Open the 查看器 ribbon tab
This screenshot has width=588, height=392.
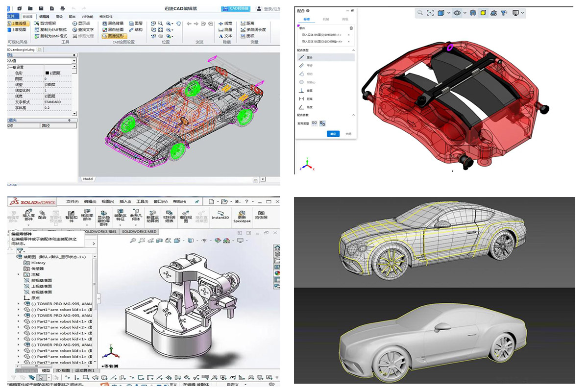coord(27,17)
